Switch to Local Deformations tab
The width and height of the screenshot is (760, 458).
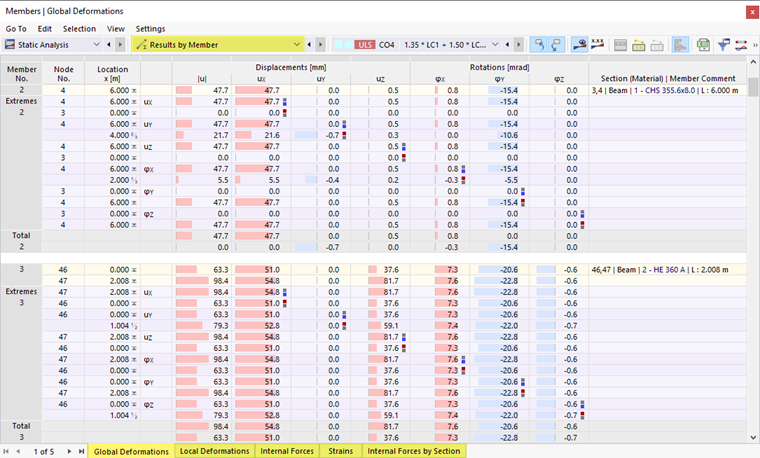click(214, 451)
